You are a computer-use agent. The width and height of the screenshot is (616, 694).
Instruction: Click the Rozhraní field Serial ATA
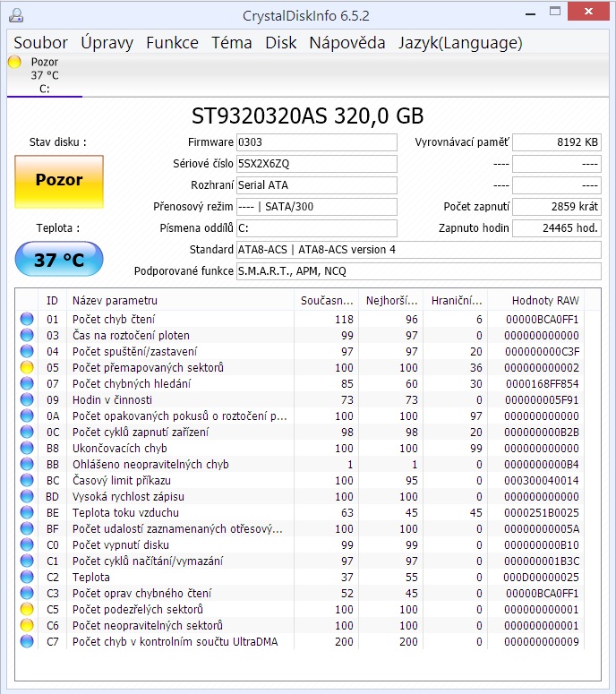click(316, 185)
